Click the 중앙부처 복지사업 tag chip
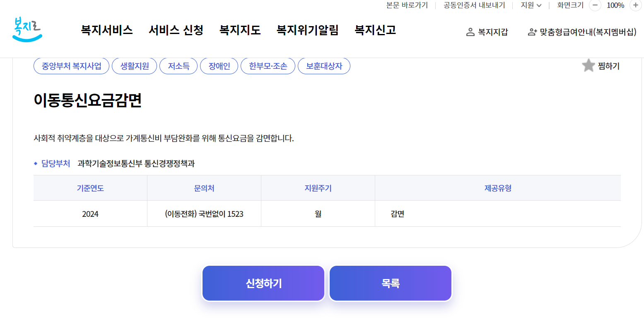The height and width of the screenshot is (318, 644). click(71, 66)
